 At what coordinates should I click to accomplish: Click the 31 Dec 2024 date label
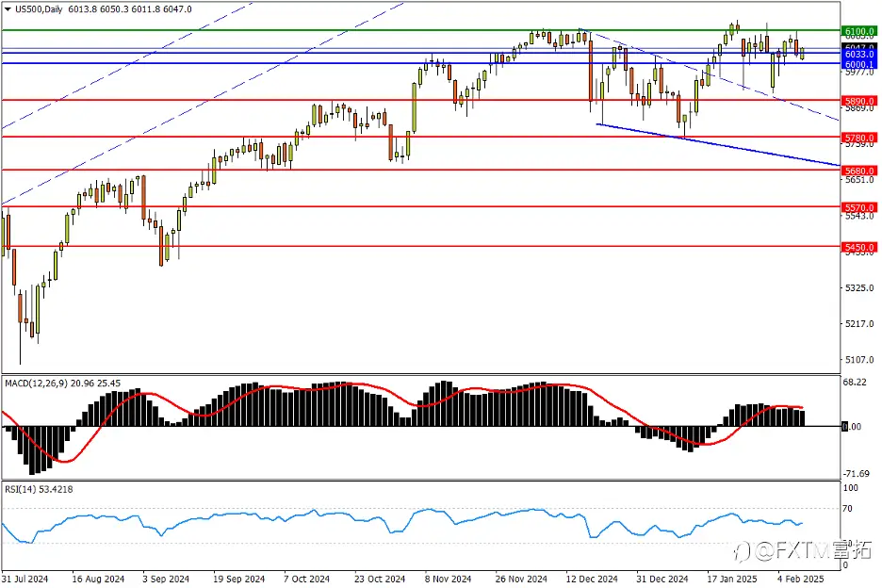[662, 579]
